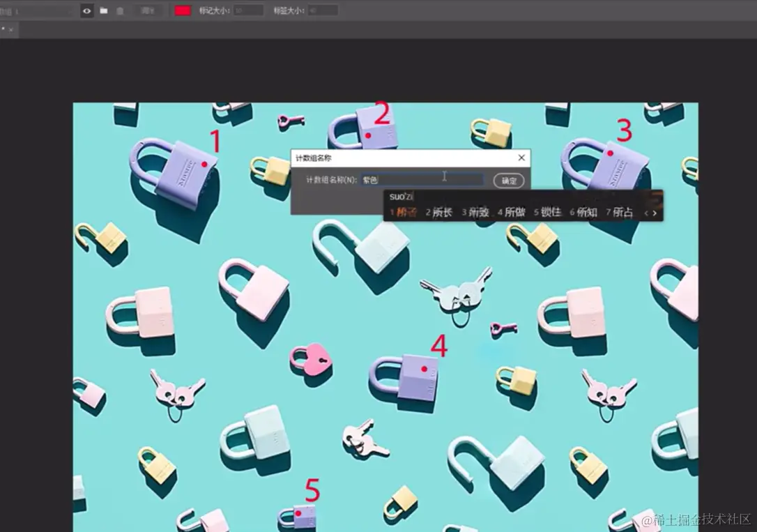Choose IME candidate 7 所占

620,212
